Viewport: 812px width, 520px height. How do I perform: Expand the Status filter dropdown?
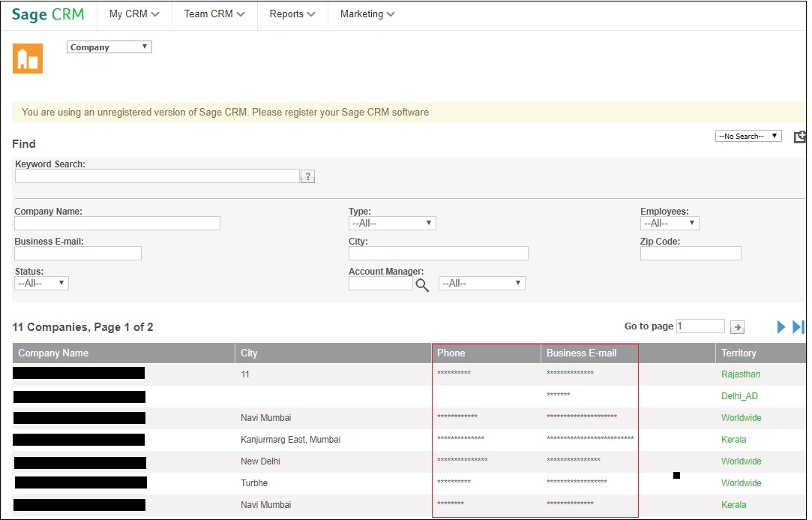(x=41, y=284)
